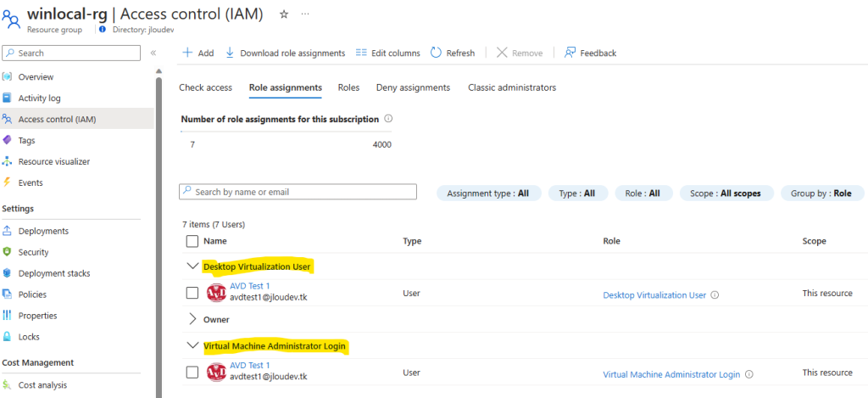Open Edit columns in toolbar
This screenshot has width=868, height=398.
(387, 53)
